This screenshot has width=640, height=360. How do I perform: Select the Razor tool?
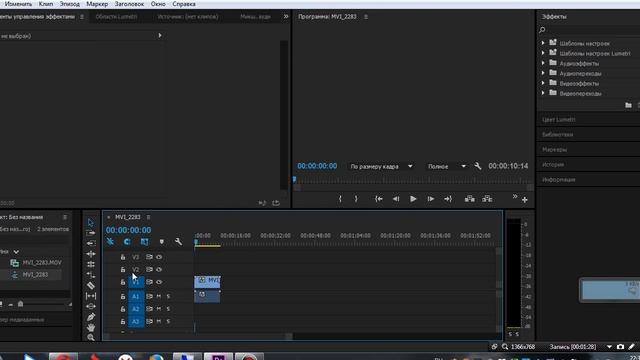(x=91, y=285)
